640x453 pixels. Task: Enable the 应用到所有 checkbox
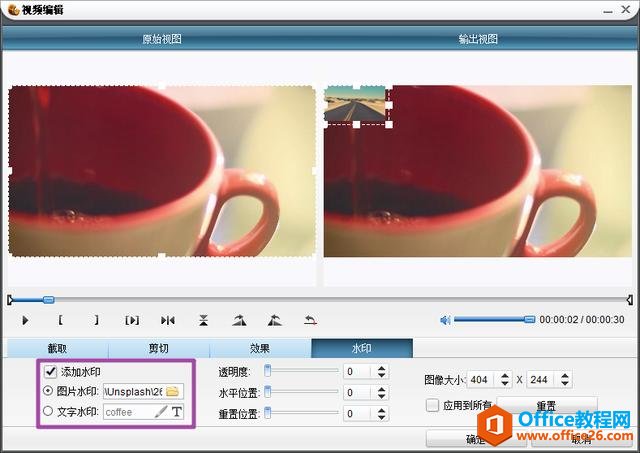(x=432, y=405)
